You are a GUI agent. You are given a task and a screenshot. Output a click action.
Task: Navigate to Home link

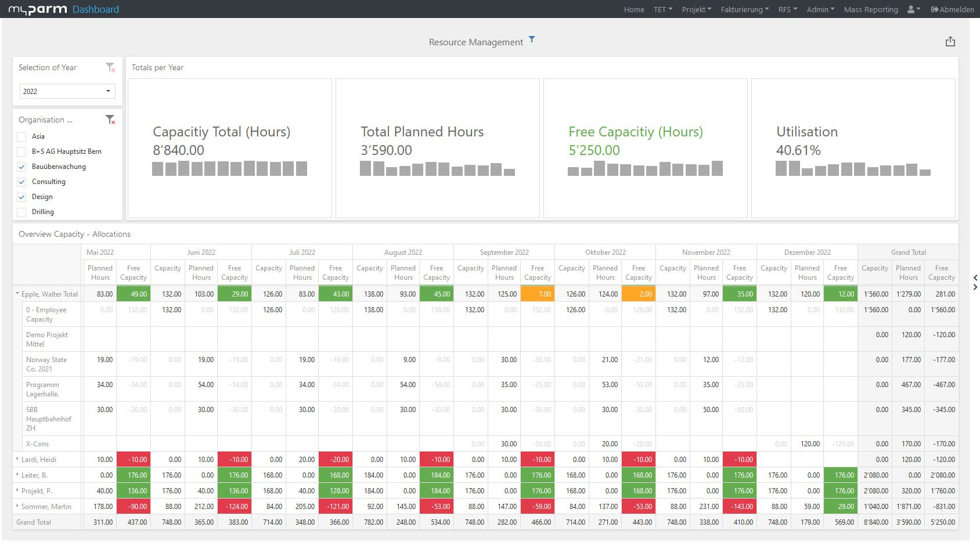point(634,9)
